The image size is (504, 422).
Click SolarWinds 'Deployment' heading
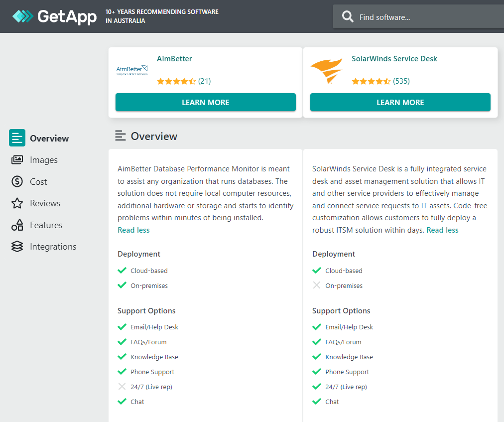coord(334,254)
